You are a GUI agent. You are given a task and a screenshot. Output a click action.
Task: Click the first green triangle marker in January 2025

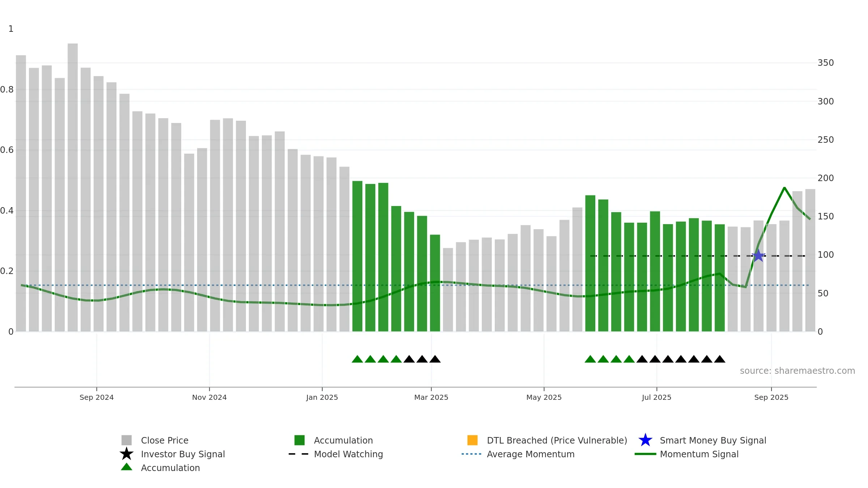(x=357, y=359)
